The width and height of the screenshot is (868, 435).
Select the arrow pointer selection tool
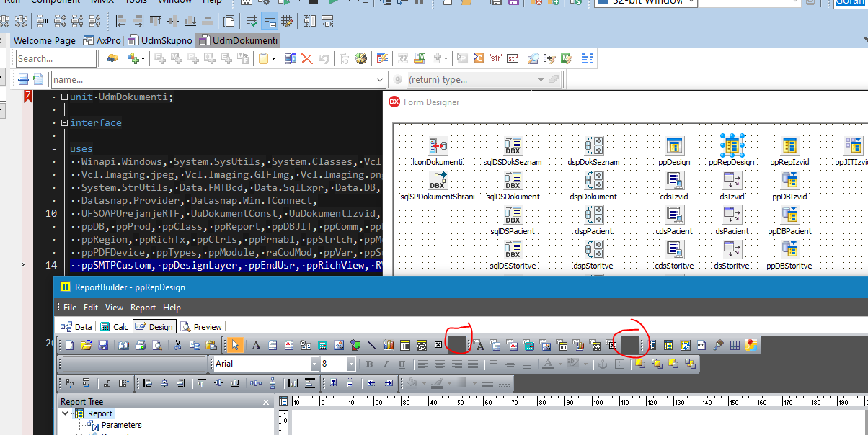[234, 346]
